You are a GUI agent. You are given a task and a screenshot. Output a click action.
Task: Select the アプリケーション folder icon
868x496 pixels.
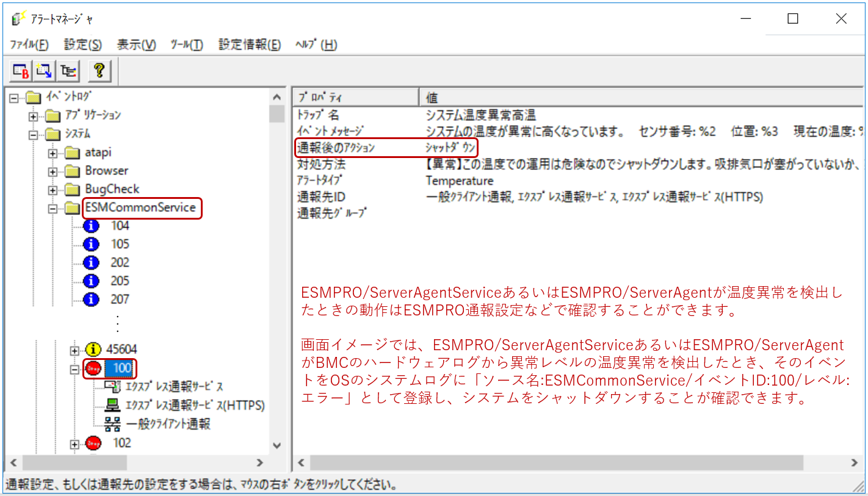coord(53,115)
